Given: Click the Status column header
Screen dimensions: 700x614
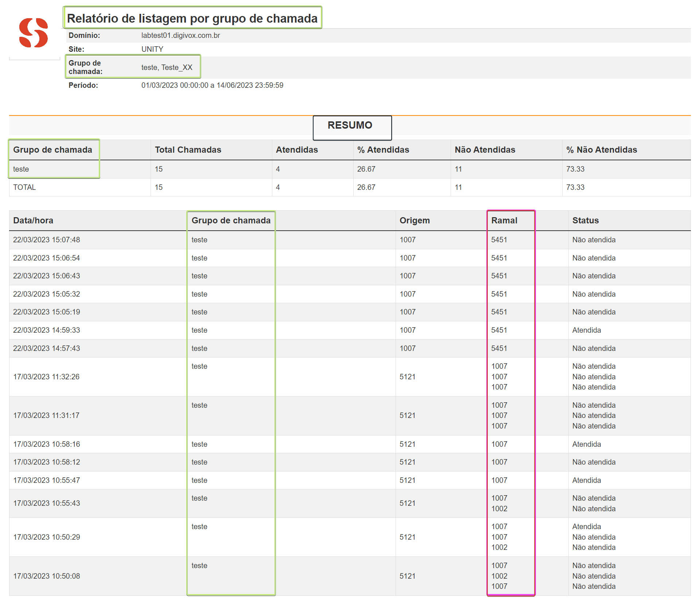Looking at the screenshot, I should click(x=585, y=220).
